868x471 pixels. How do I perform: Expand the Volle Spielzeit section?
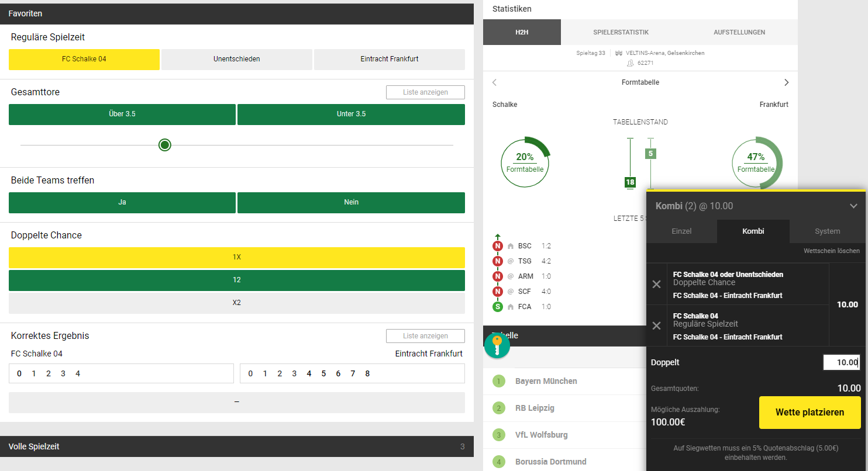(x=237, y=446)
